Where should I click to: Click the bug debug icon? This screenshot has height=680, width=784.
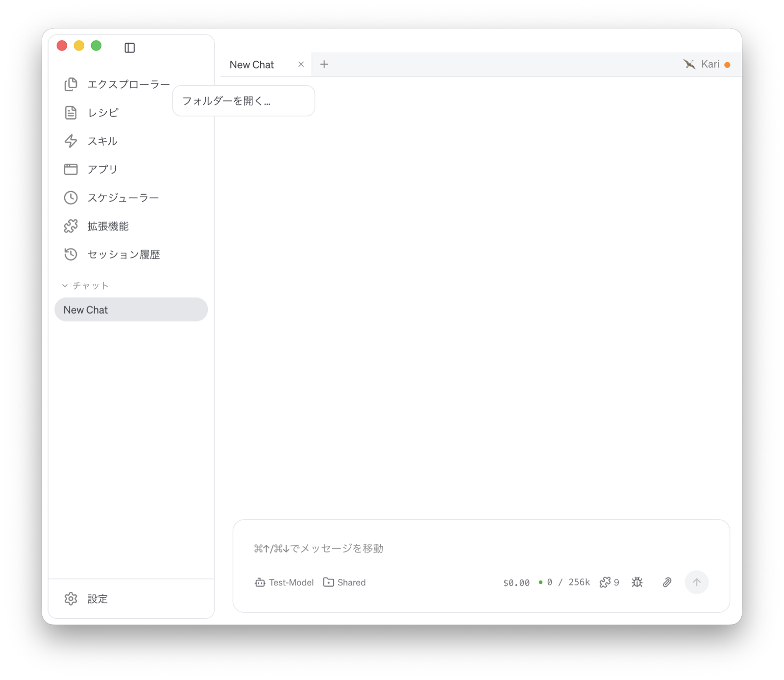tap(637, 582)
